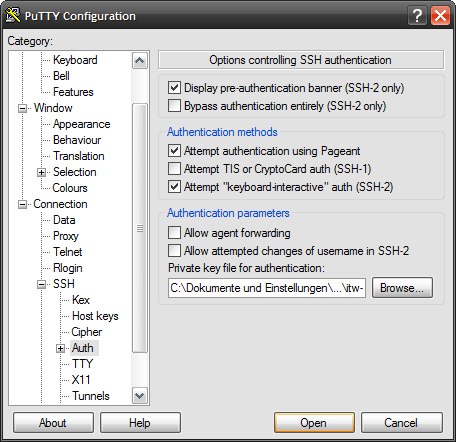The image size is (456, 442).
Task: Open Tunnels settings
Action: tap(91, 396)
